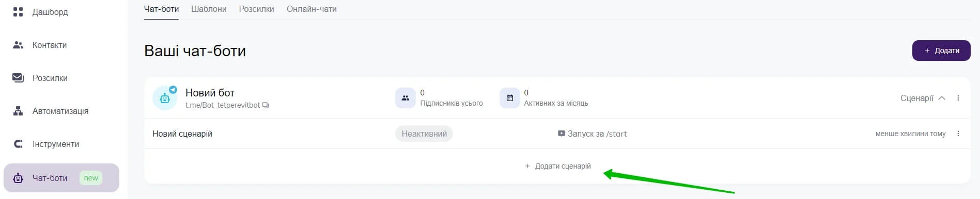Click the + Додати button
The image size is (980, 199).
tap(941, 51)
